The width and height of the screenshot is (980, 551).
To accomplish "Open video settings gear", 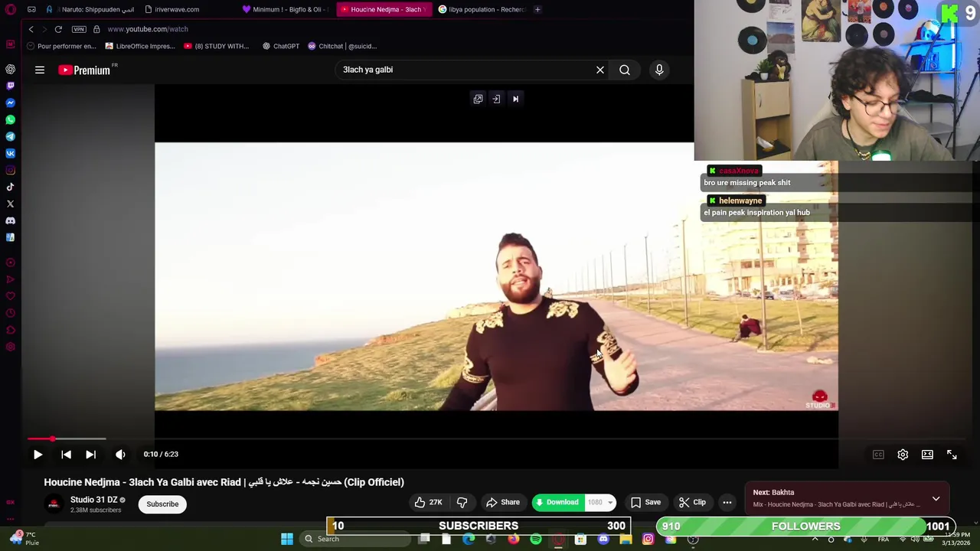I will click(903, 455).
